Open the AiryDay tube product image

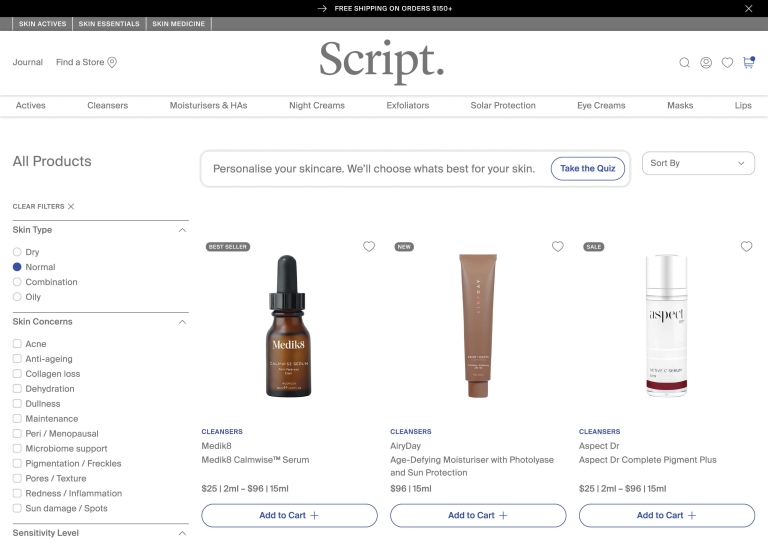pyautogui.click(x=478, y=326)
